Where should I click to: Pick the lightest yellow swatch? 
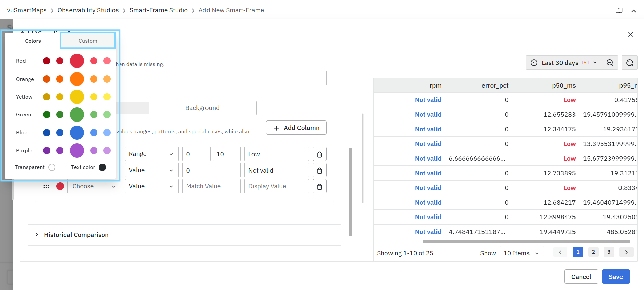pyautogui.click(x=107, y=97)
